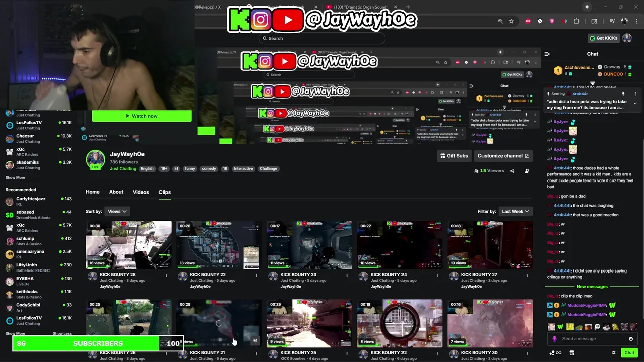This screenshot has height=362, width=644.
Task: Expand the pinned message chevron
Action: point(635,103)
